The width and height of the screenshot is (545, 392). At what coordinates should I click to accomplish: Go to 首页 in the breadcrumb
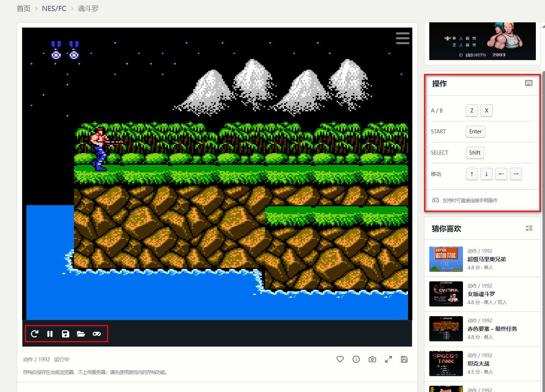tap(24, 8)
